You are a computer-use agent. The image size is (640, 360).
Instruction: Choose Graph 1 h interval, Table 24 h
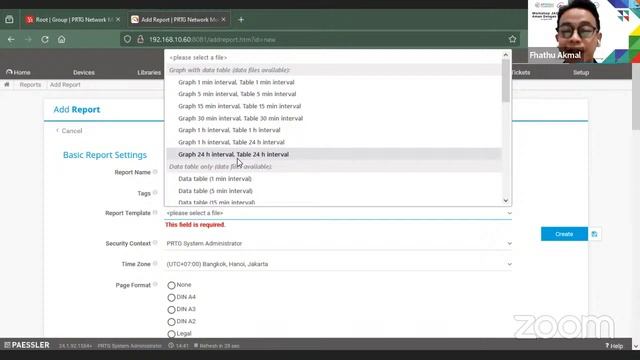tap(333, 142)
